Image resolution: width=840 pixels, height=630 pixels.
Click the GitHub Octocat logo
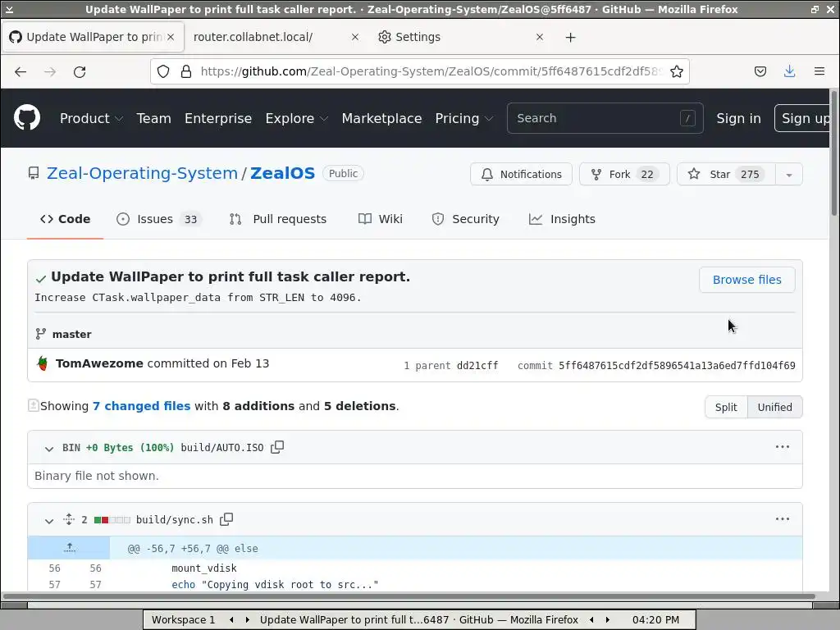coord(27,118)
